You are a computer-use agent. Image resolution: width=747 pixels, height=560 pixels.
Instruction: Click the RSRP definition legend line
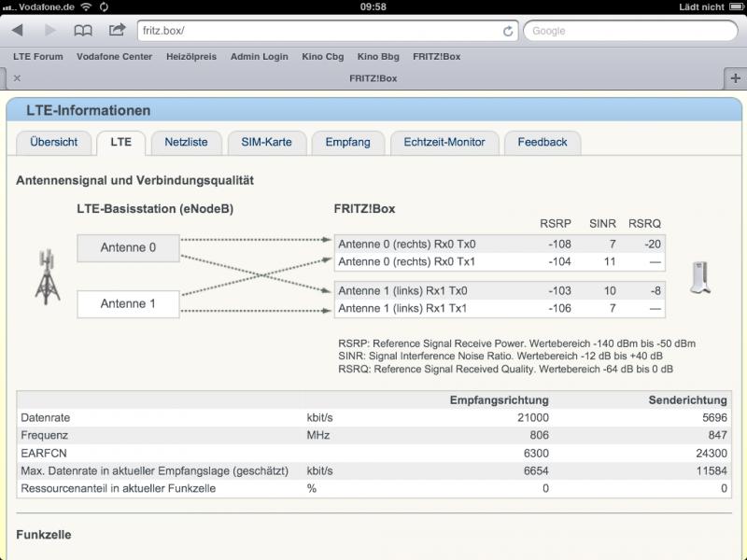517,343
